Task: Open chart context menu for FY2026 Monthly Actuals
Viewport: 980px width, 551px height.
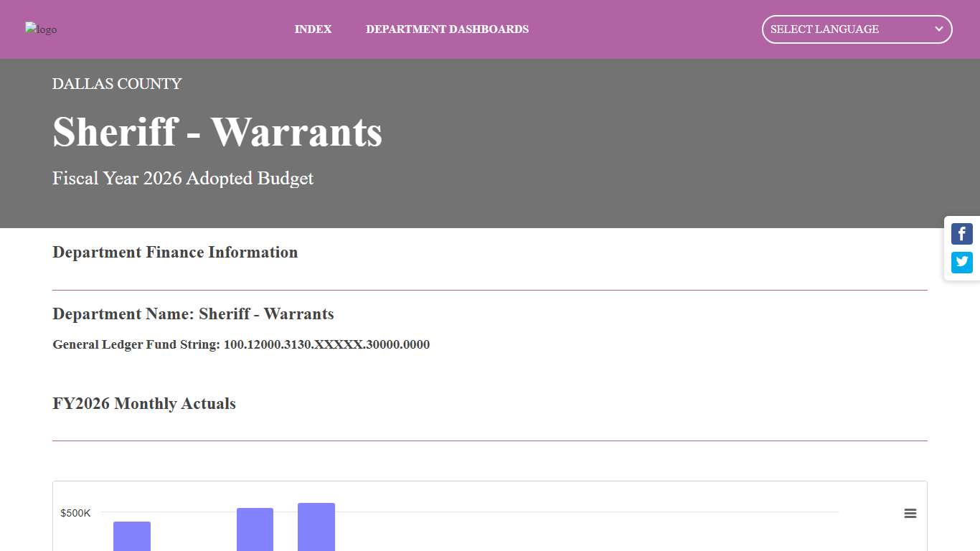Action: 910,513
